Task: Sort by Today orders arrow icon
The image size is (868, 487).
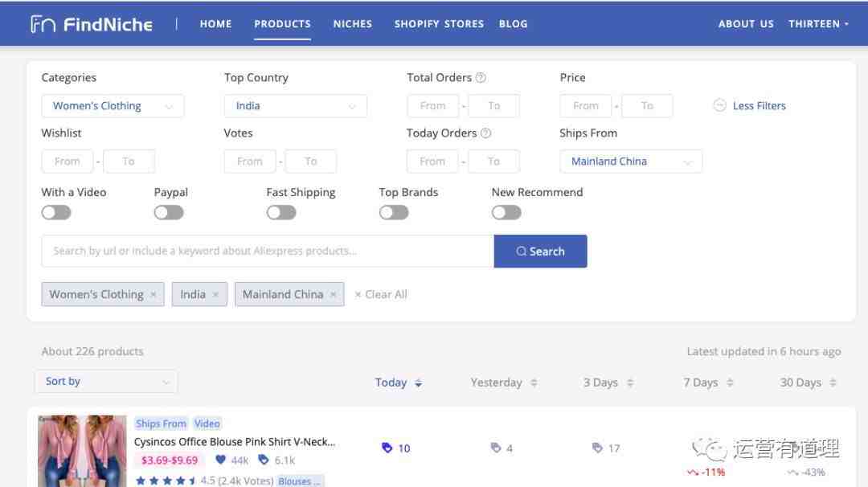Action: coord(419,383)
